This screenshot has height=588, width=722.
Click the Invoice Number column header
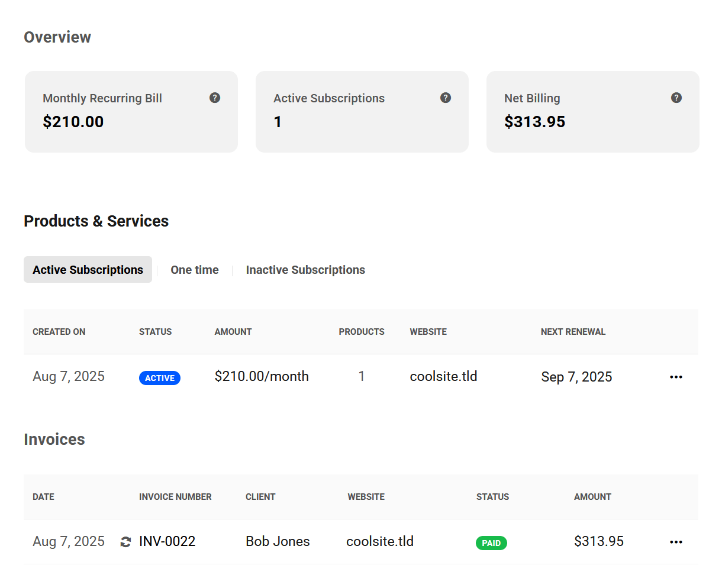click(x=175, y=497)
